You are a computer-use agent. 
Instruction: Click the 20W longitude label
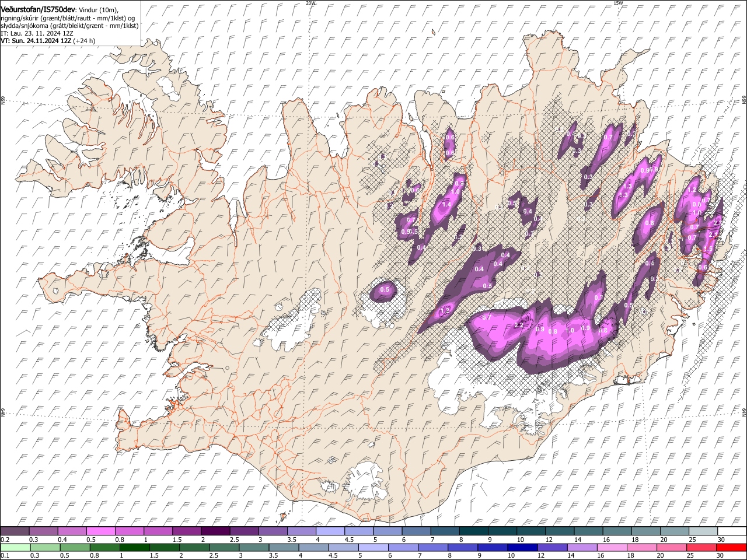[x=310, y=3]
